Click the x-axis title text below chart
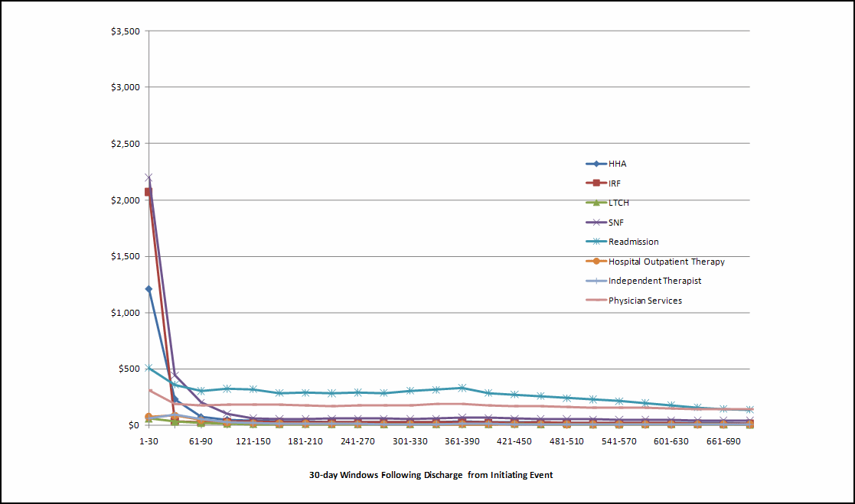The height and width of the screenshot is (504, 855). (x=430, y=475)
